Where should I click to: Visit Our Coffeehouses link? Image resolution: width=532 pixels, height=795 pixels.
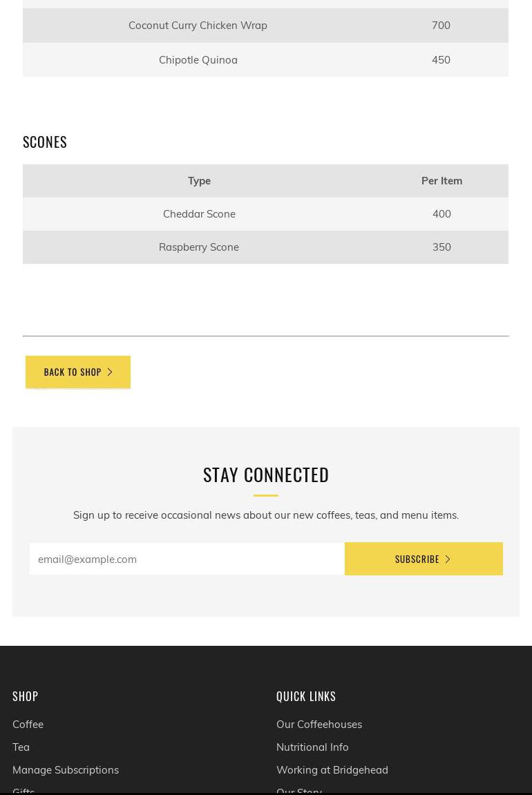pyautogui.click(x=319, y=724)
